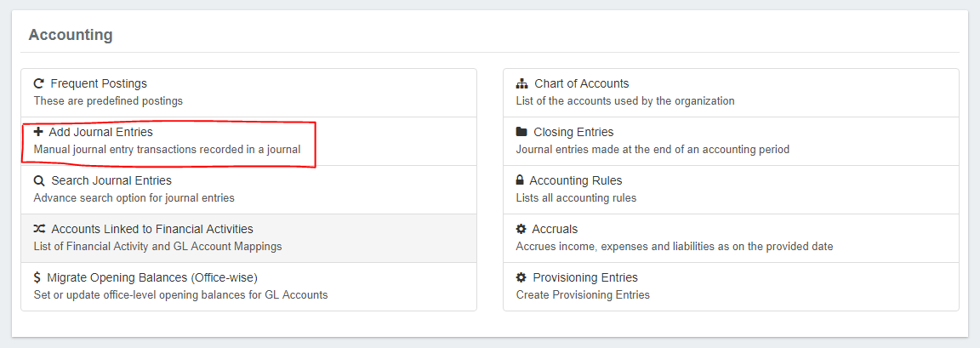Click the sitemap icon for Chart of Accounts
980x348 pixels.
[x=522, y=84]
